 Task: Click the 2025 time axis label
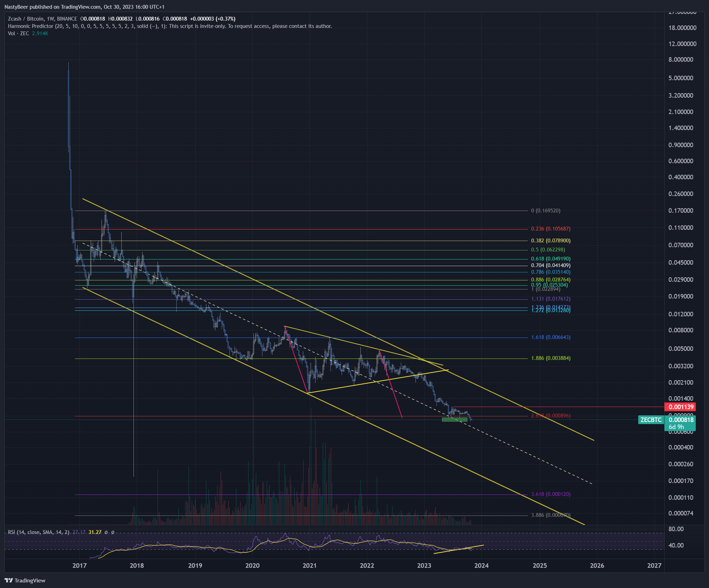(x=540, y=566)
